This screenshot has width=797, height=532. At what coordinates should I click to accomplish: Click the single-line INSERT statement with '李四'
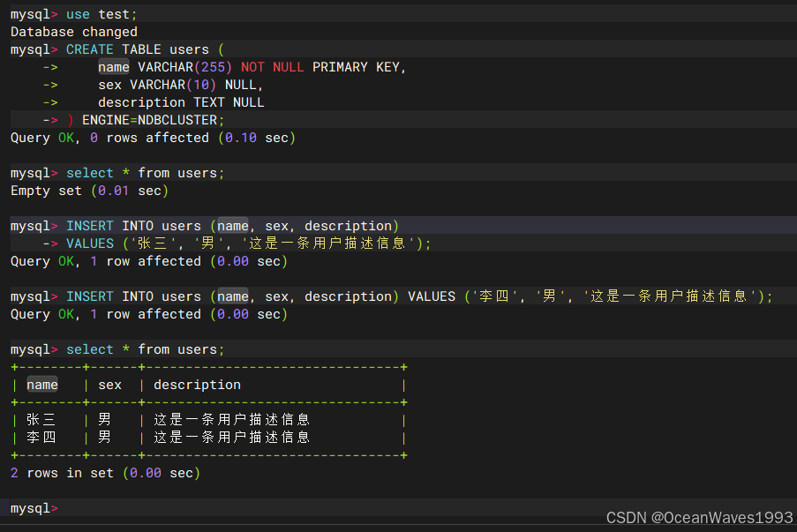click(391, 296)
